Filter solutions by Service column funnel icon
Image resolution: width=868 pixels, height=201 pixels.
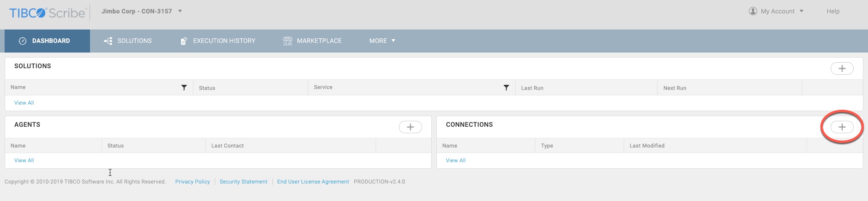coord(506,88)
